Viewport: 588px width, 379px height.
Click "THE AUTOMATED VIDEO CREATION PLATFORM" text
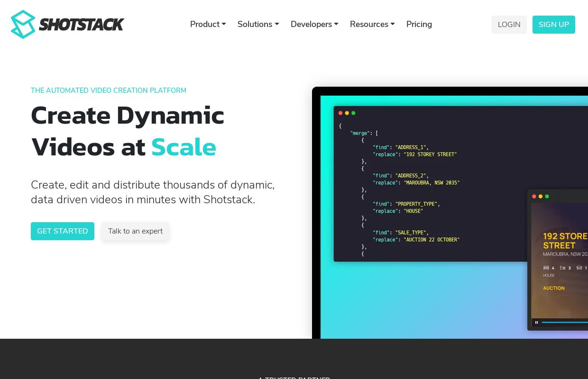109,90
